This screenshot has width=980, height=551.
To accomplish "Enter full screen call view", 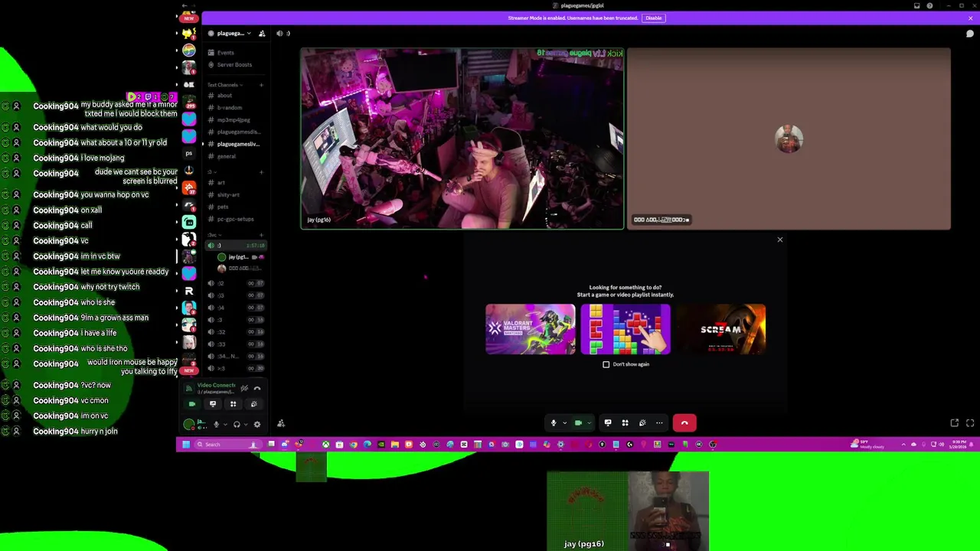I will [x=970, y=422].
